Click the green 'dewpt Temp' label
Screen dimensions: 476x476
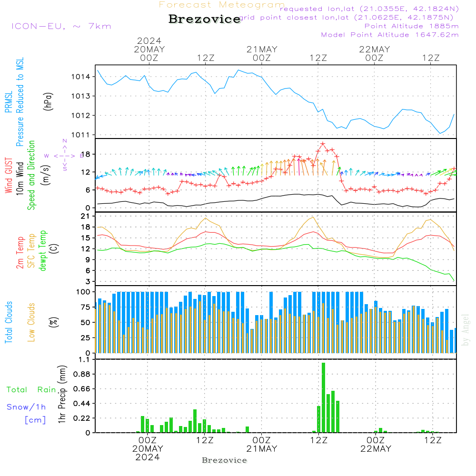tap(42, 250)
